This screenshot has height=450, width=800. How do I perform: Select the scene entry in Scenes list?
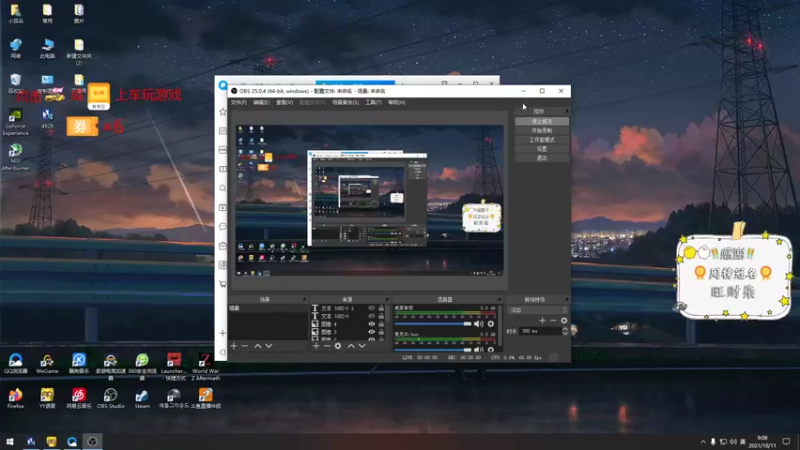pos(267,308)
